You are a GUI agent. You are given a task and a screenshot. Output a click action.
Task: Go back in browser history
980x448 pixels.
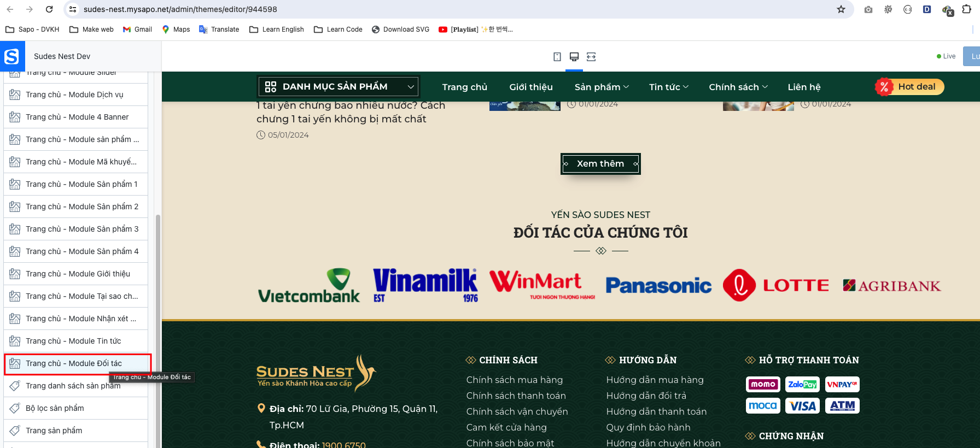[10, 9]
